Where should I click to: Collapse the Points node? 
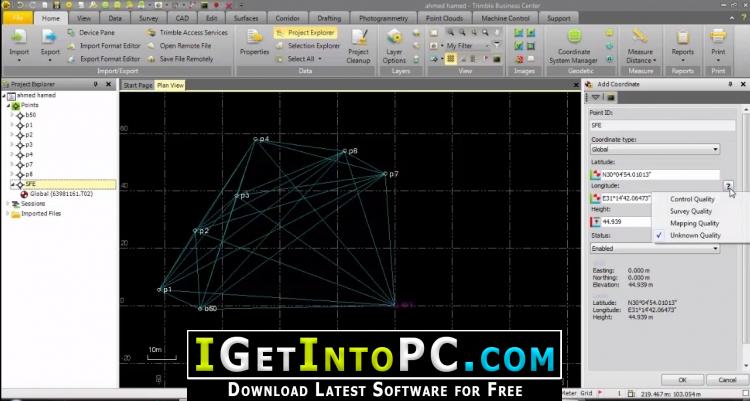point(8,105)
